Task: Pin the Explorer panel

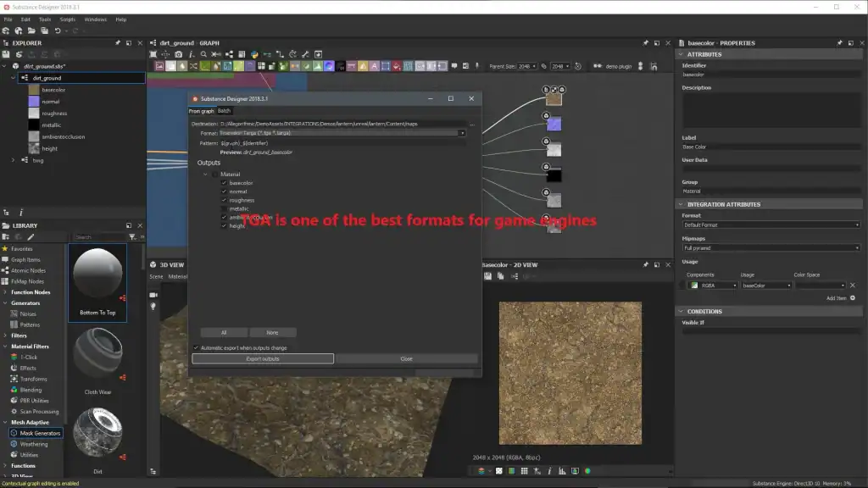Action: click(117, 42)
